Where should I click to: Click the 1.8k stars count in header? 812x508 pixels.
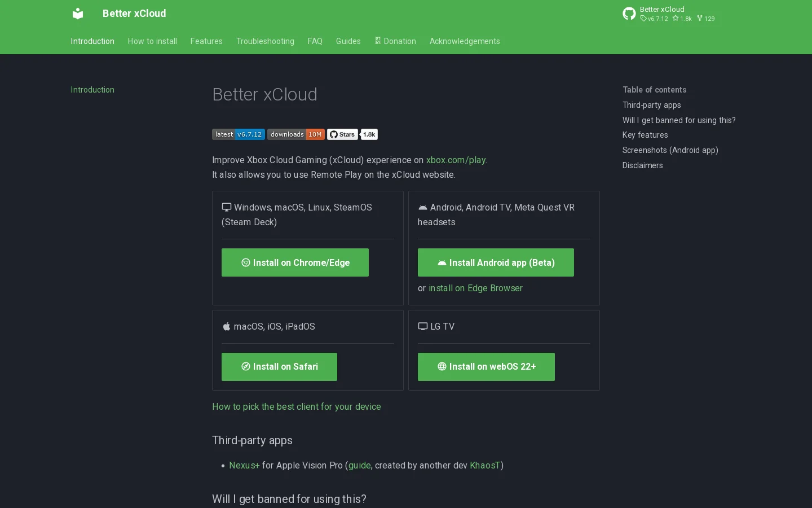pyautogui.click(x=682, y=19)
